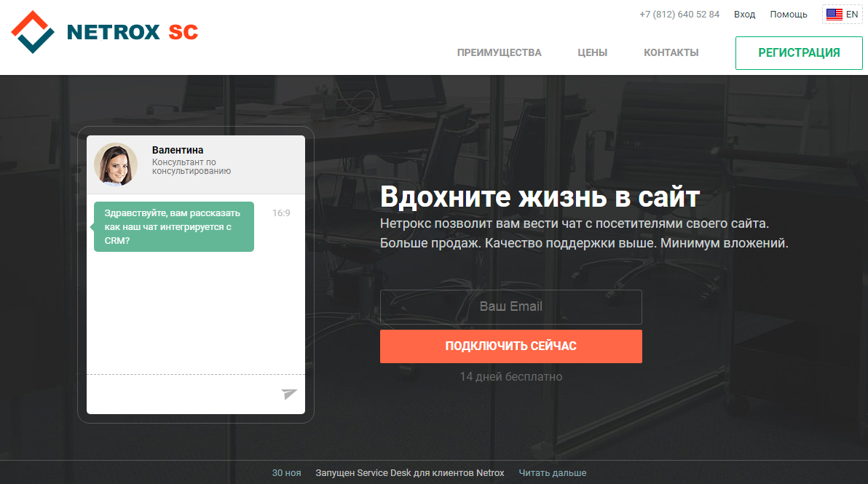The image size is (868, 484).
Task: Click the news headline about Service Desk
Action: coord(410,473)
